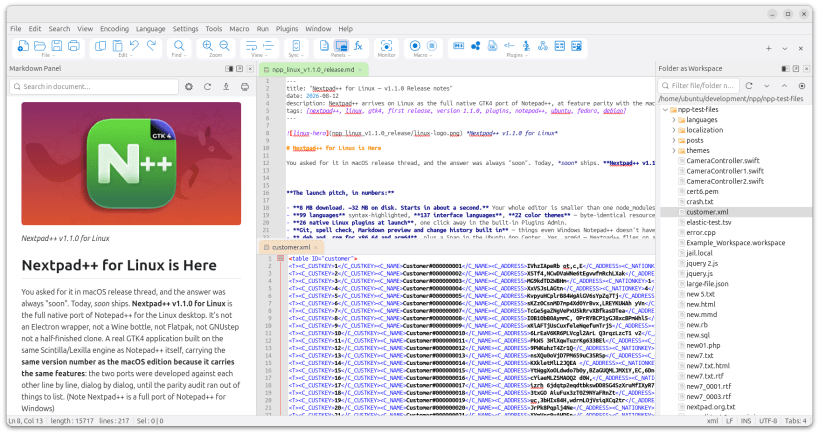The image size is (819, 434).
Task: Toggle fold marker on XML line 1
Action: point(280,259)
